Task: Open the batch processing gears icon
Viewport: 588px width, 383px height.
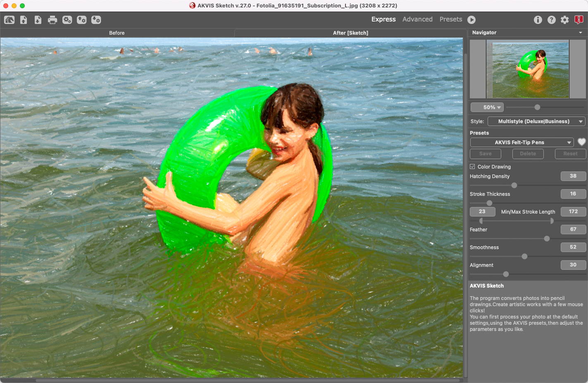Action: point(67,20)
